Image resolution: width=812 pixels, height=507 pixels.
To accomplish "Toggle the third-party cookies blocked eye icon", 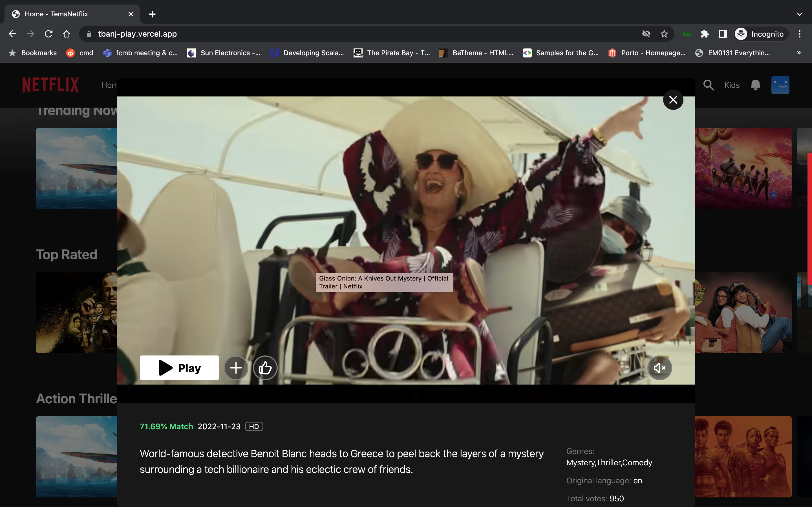I will pos(646,34).
